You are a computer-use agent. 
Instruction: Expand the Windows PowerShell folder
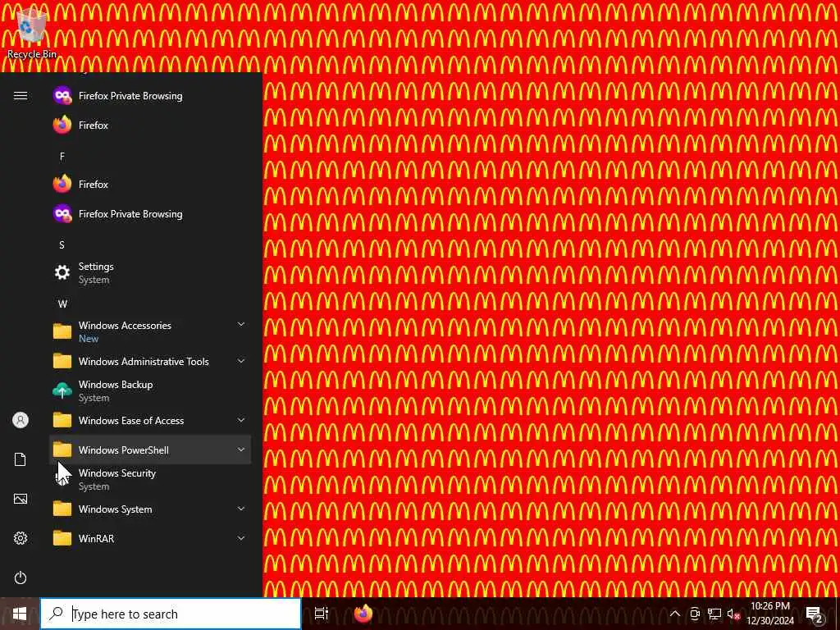(150, 450)
